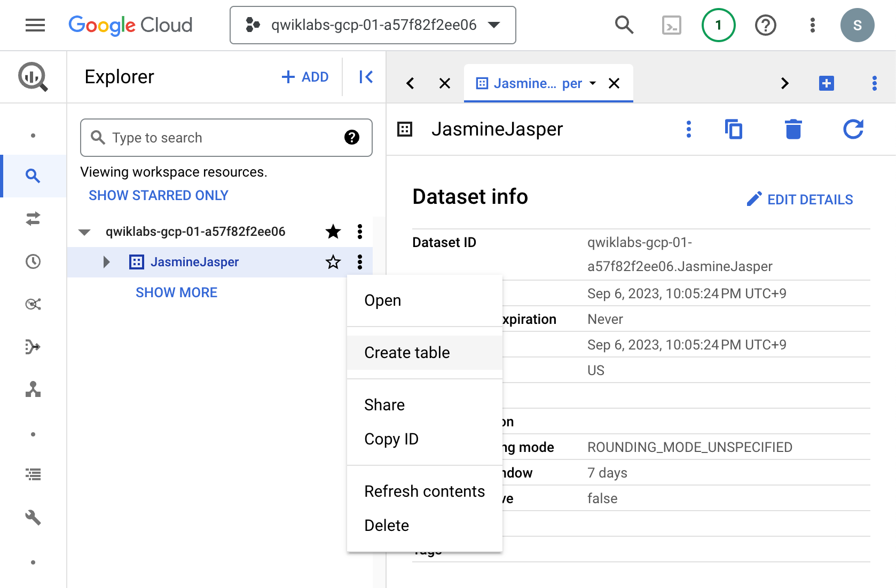The height and width of the screenshot is (588, 896).
Task: Click the US location value
Action: [596, 370]
